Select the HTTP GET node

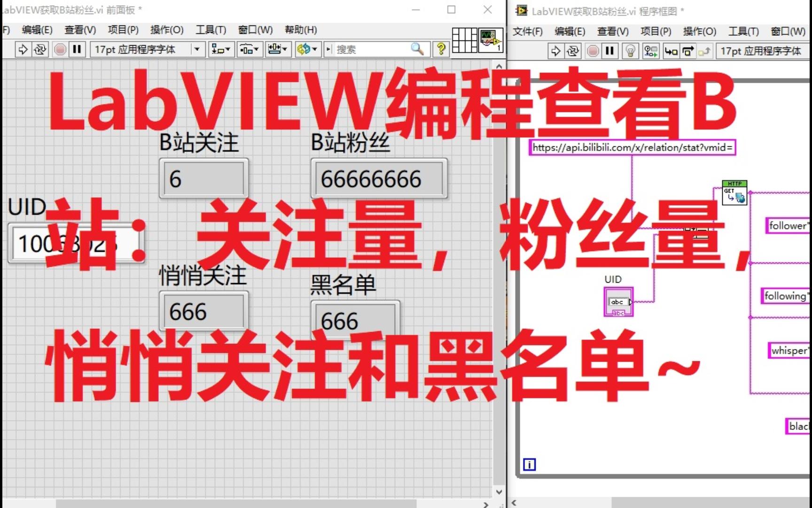click(x=734, y=192)
